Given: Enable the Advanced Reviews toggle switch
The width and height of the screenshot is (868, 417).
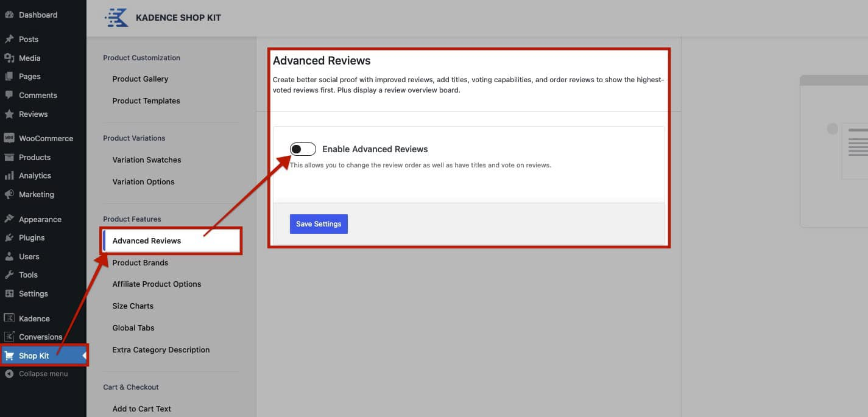Looking at the screenshot, I should point(303,149).
